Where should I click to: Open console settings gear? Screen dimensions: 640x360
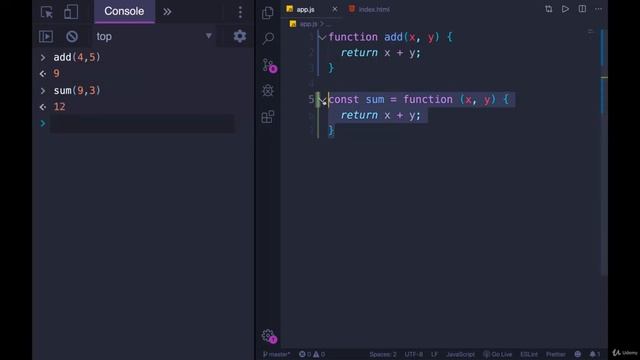point(240,36)
